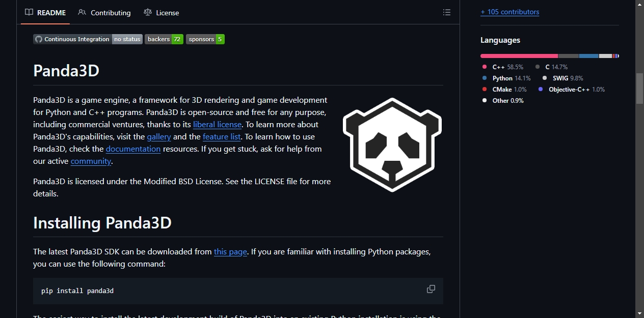
Task: Click the 'pip install panda3d' code text
Action: click(x=77, y=291)
